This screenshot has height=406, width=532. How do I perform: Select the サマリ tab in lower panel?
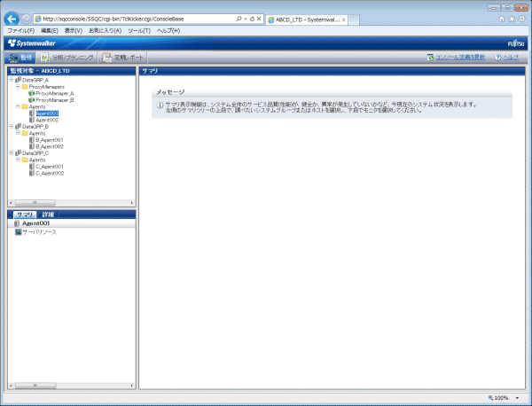click(25, 215)
